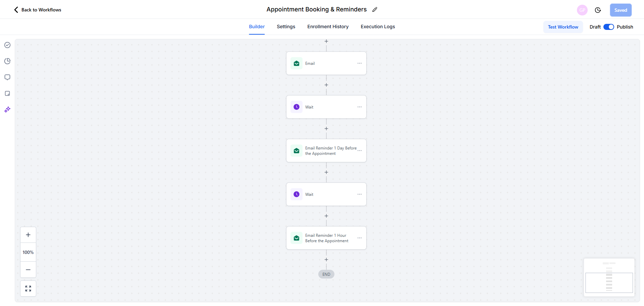Screen dimensions: 644x306
Task: Open the Execution Logs tab
Action: (x=378, y=27)
